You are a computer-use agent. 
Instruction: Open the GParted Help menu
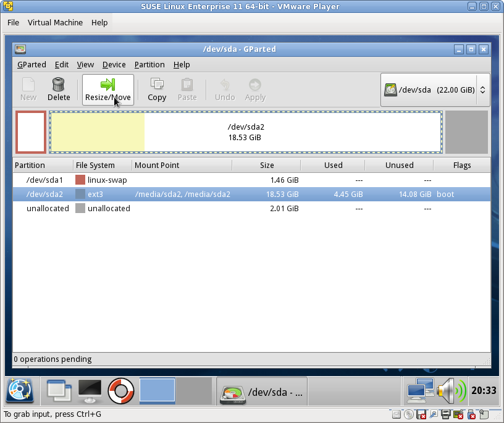tap(182, 65)
